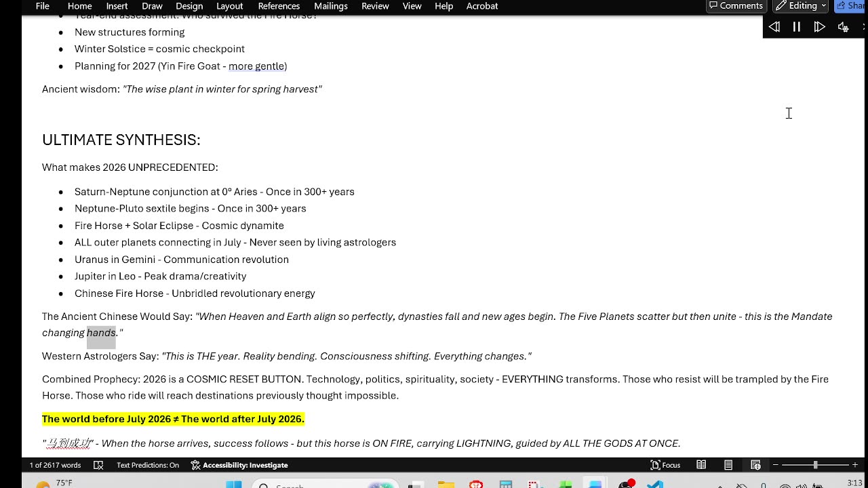Select the References ribbon tab
868x488 pixels.
point(279,6)
